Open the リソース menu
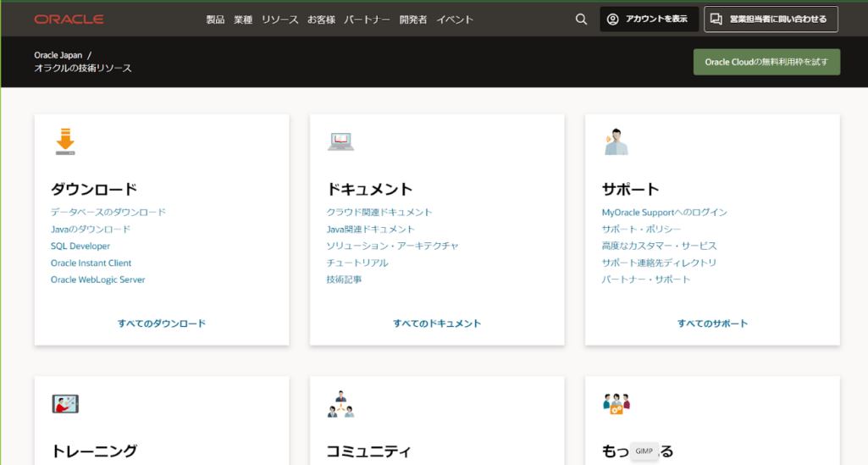Screen dimensions: 868x465 280,19
